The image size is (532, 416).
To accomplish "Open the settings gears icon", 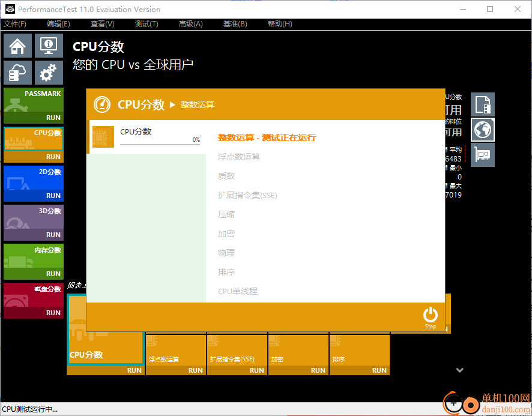I will point(49,73).
